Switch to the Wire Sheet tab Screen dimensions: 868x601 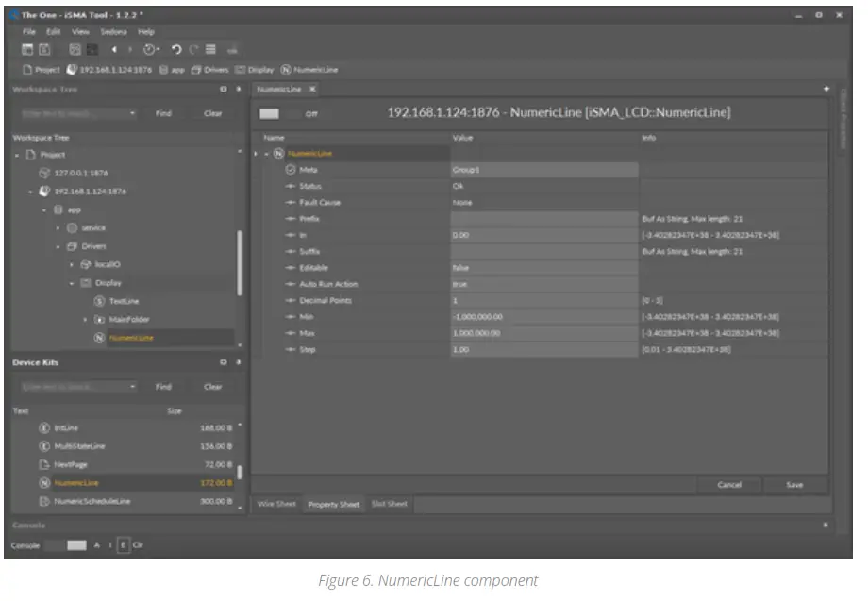(x=276, y=505)
